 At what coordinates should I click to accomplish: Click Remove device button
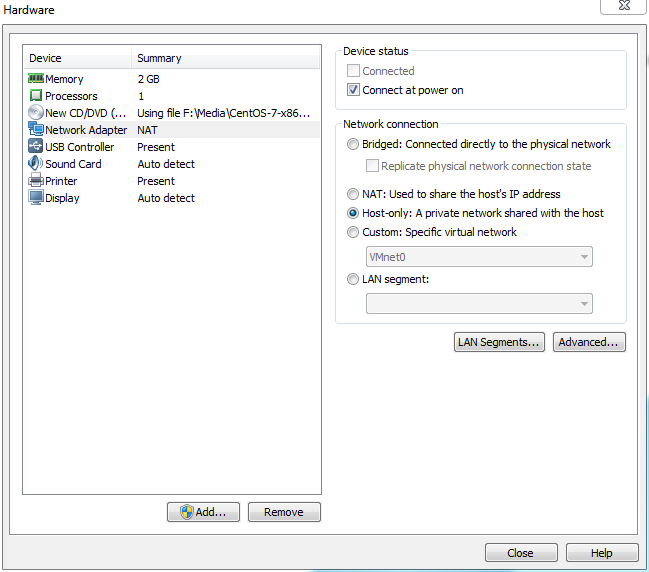click(x=284, y=512)
